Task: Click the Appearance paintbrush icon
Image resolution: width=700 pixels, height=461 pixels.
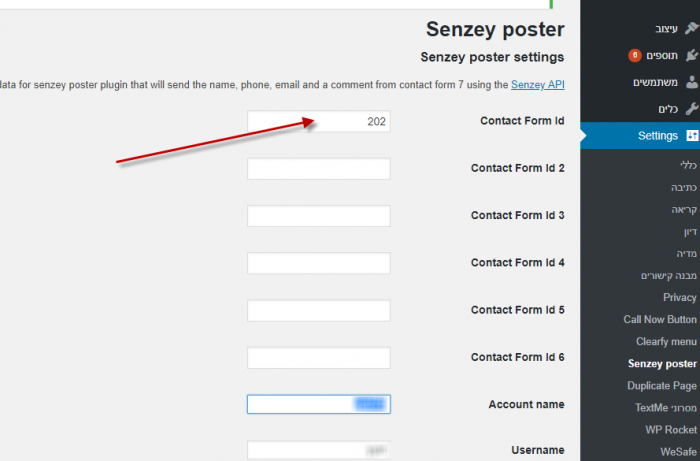Action: click(x=690, y=29)
